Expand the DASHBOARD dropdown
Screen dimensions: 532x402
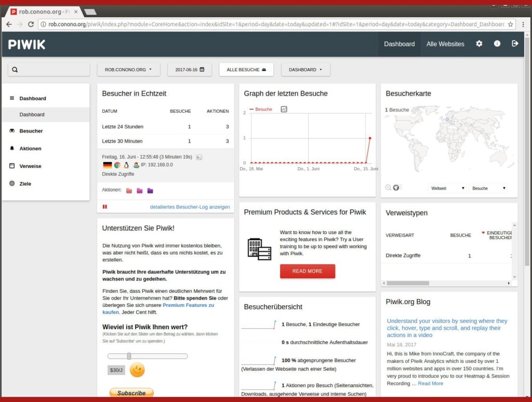[x=305, y=70]
